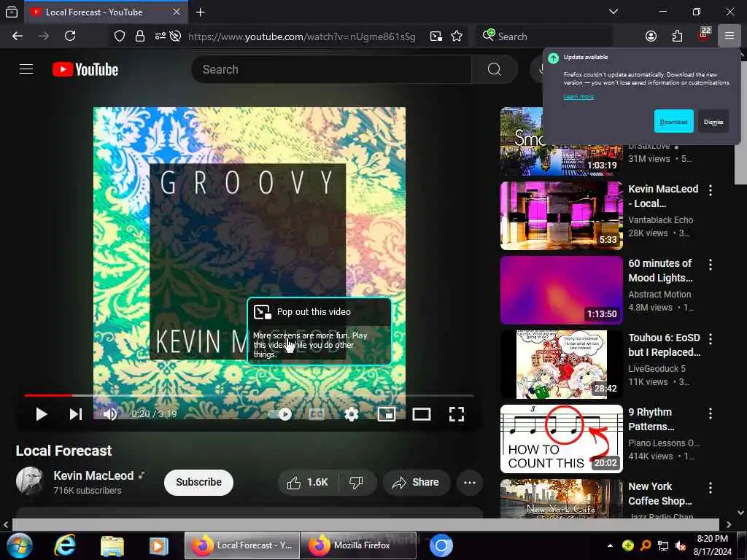Close the Local Forecast tab
The height and width of the screenshot is (560, 747).
pyautogui.click(x=177, y=12)
